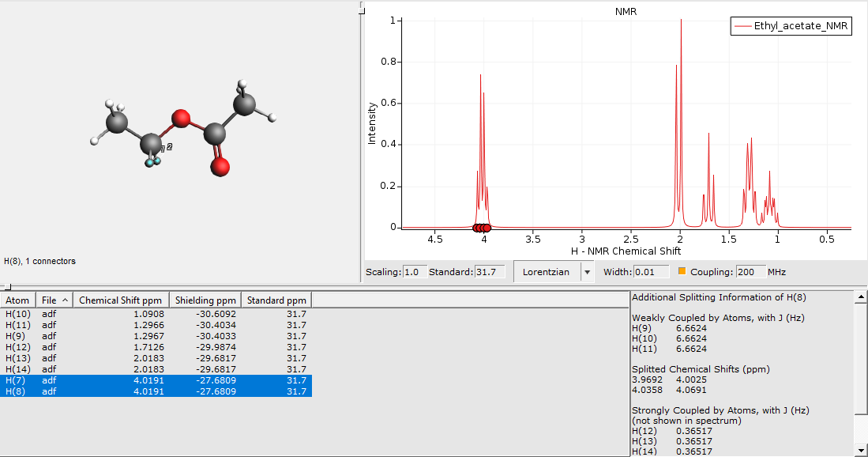Click the H - NMR Chemical Shift axis label
The width and height of the screenshot is (868, 457).
(x=626, y=251)
